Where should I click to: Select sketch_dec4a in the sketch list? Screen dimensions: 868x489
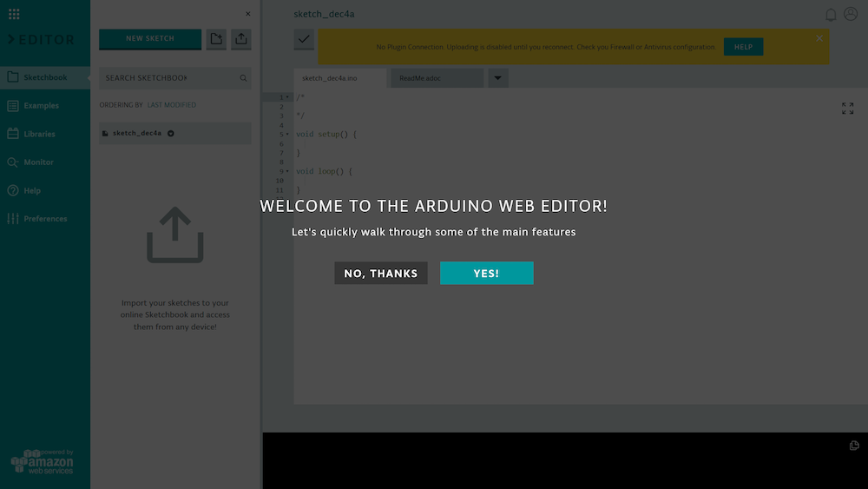(175, 134)
